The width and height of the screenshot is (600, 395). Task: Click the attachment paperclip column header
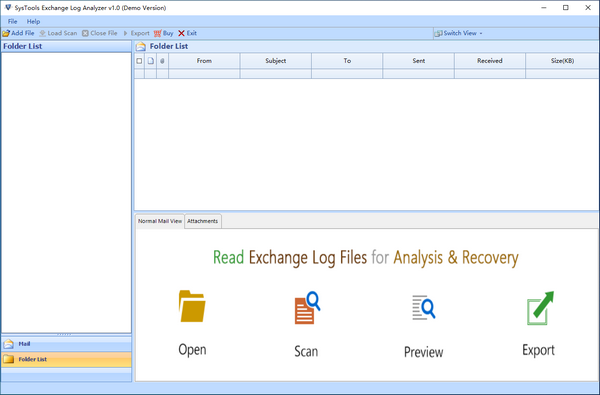pos(162,61)
